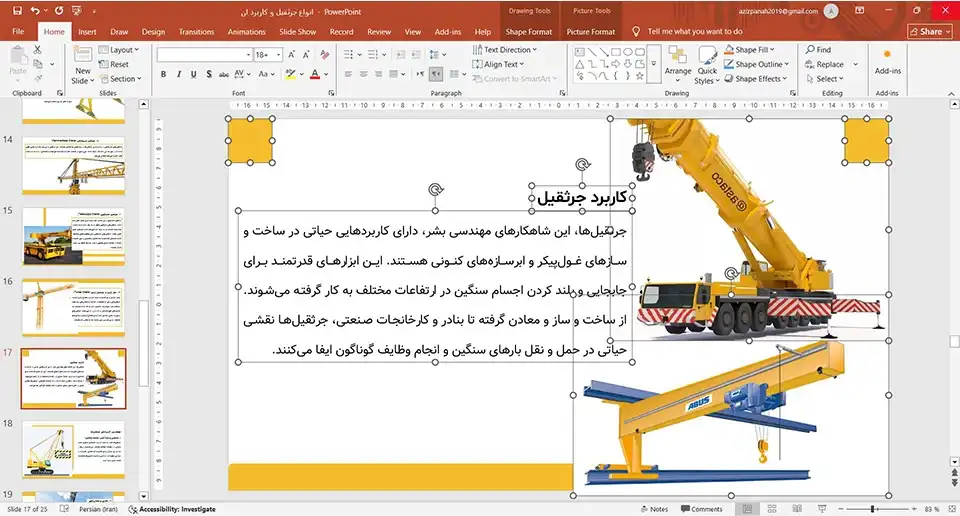960x516 pixels.
Task: Open the Section dropdown
Action: tap(121, 79)
